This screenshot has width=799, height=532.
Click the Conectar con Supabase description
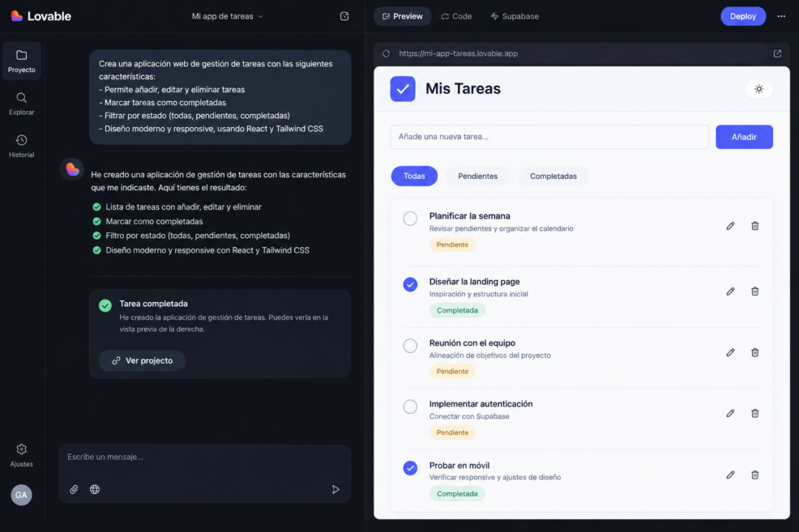point(469,416)
